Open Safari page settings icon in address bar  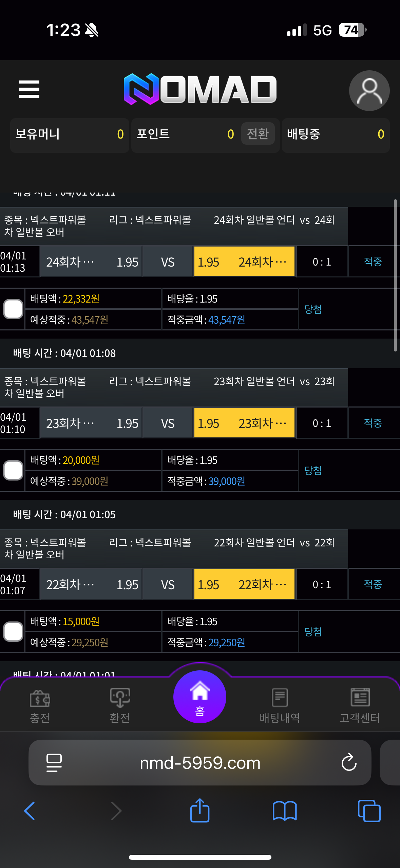point(54,763)
